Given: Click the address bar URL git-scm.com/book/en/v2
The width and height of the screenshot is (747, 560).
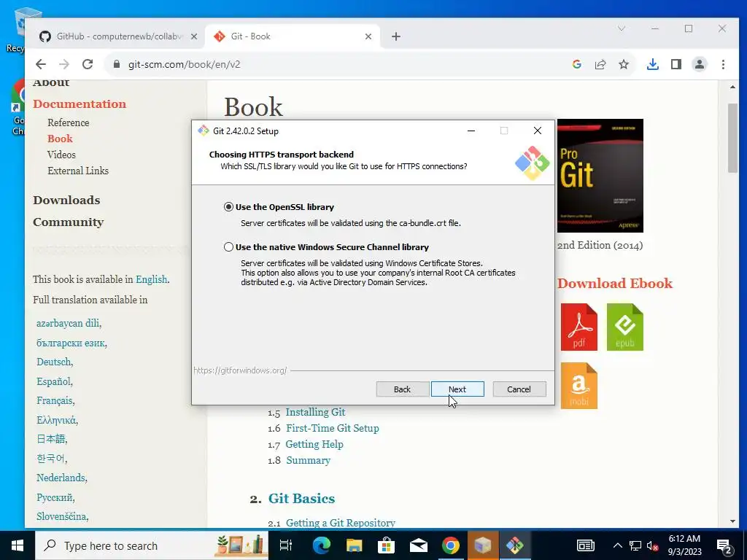Looking at the screenshot, I should point(184,64).
